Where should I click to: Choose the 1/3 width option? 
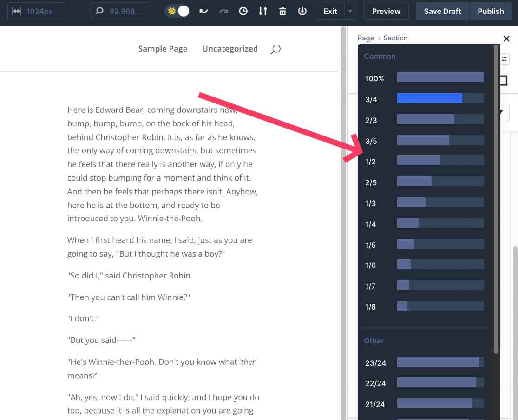point(424,203)
